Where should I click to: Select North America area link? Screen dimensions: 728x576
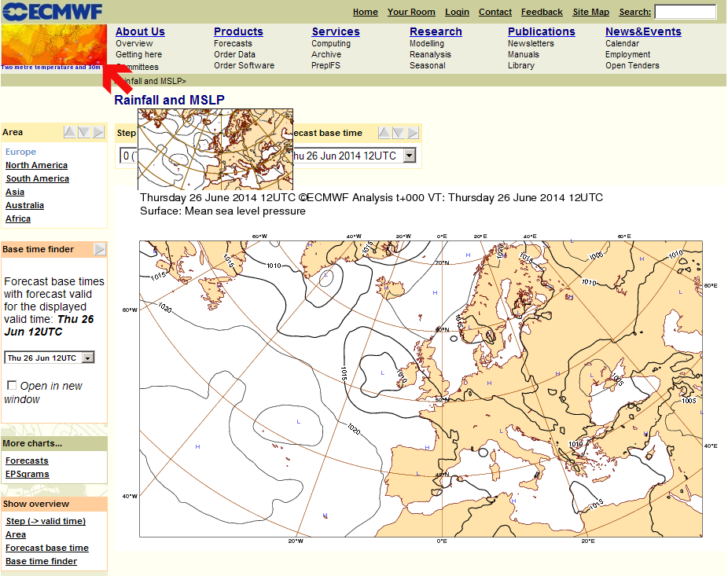coord(36,165)
